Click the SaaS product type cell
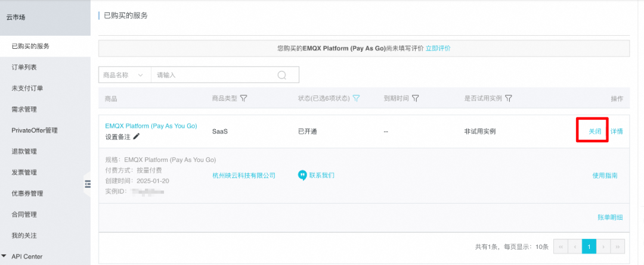This screenshot has width=644, height=265. pyautogui.click(x=219, y=132)
